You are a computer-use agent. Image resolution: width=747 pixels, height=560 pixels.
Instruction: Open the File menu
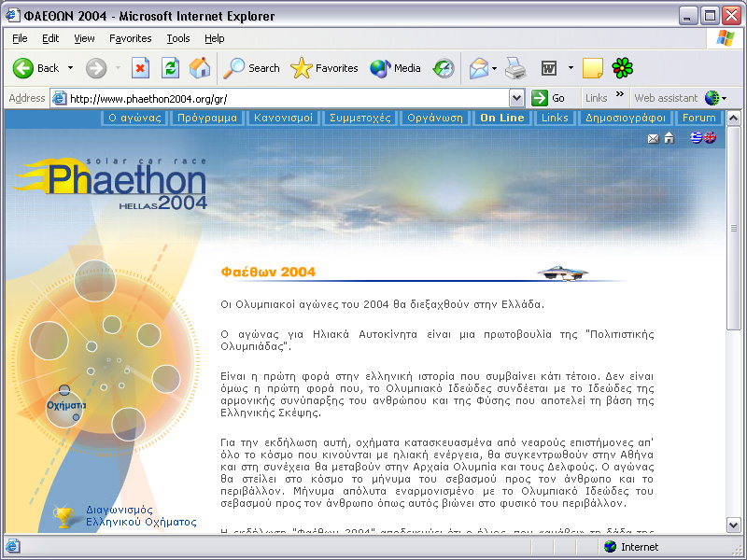[20, 38]
